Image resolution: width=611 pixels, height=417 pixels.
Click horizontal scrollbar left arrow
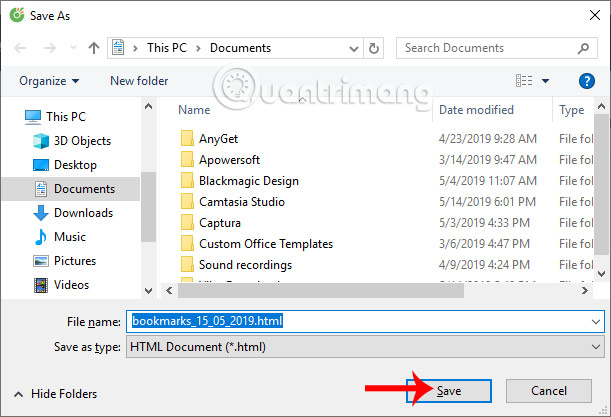pyautogui.click(x=169, y=290)
